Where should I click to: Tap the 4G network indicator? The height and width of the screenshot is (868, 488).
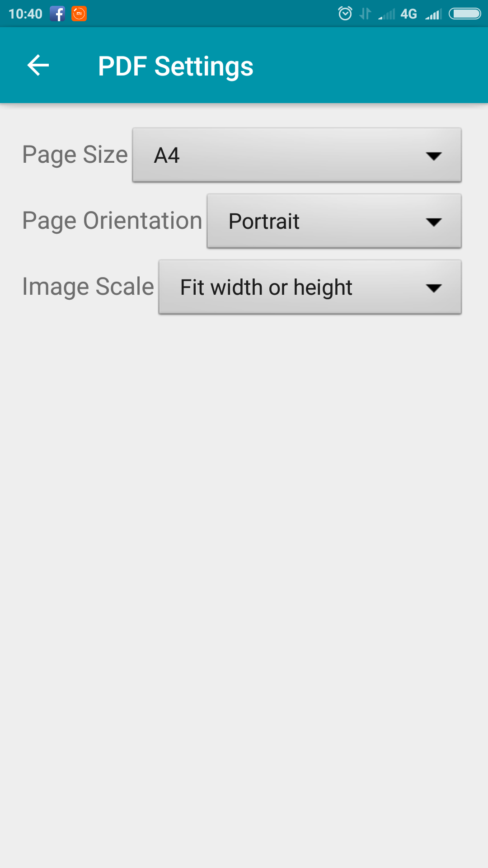coord(408,14)
